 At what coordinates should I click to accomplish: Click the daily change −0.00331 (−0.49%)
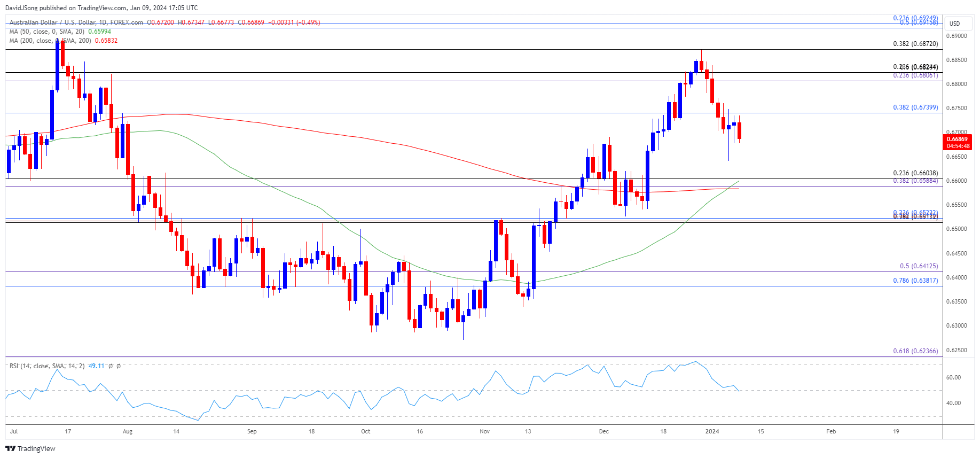(x=294, y=22)
